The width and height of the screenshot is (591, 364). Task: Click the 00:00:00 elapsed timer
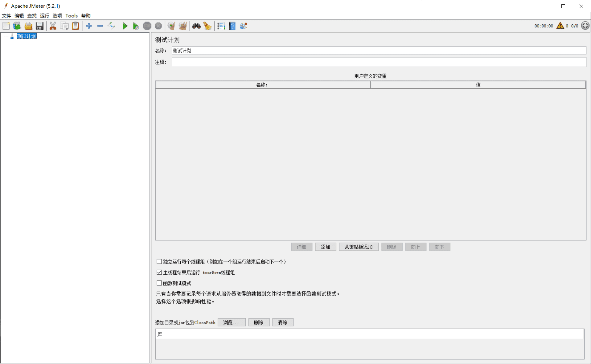tap(544, 26)
